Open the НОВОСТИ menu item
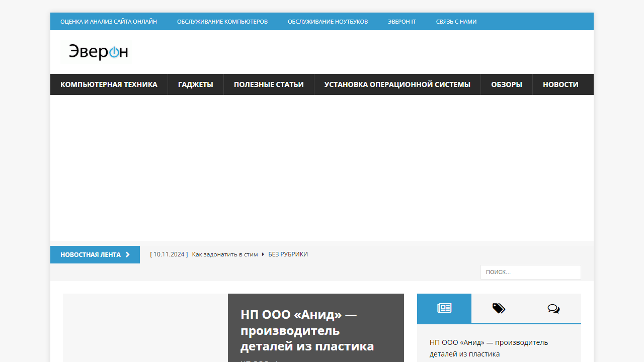 pyautogui.click(x=560, y=84)
